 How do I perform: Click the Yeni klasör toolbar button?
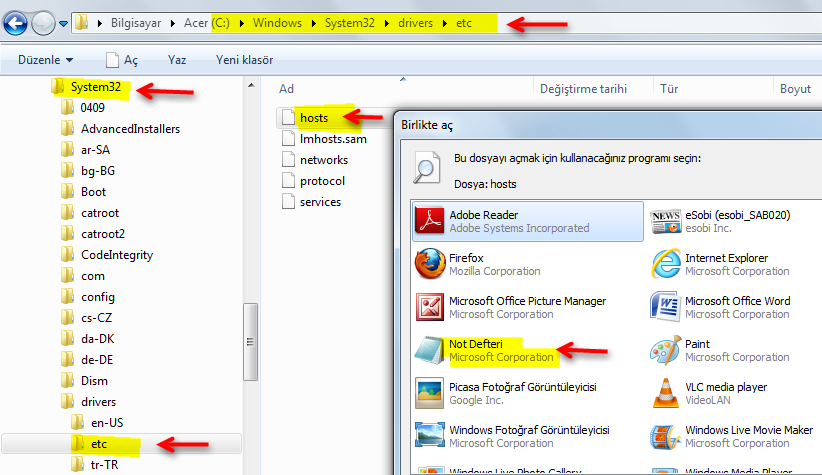(245, 60)
